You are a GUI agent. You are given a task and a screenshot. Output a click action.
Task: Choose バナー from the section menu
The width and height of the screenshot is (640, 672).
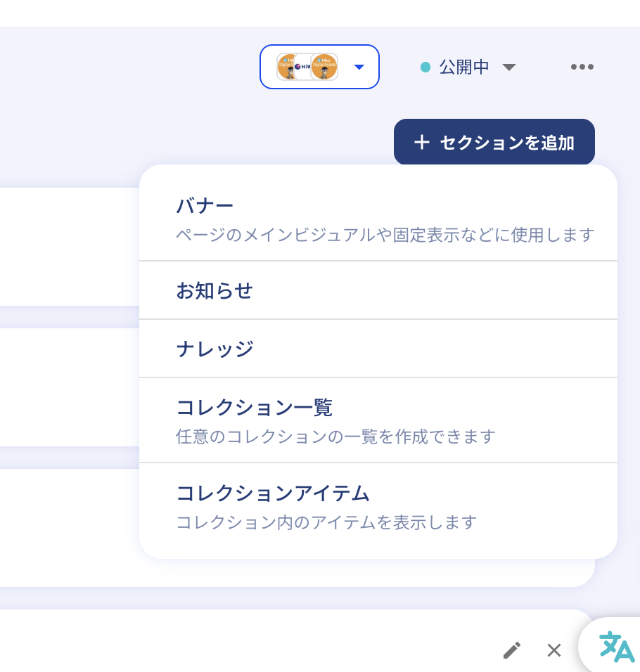[205, 207]
